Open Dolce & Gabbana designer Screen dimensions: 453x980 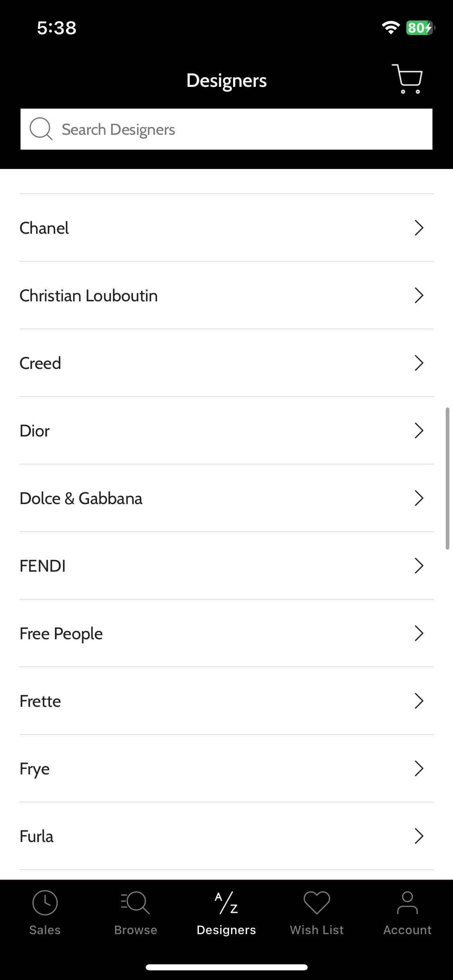pos(226,498)
